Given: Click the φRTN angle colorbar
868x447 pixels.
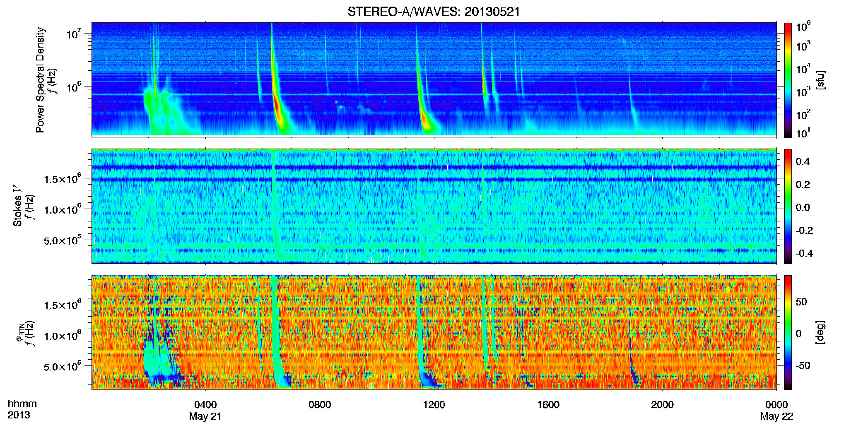Looking at the screenshot, I should pyautogui.click(x=788, y=332).
